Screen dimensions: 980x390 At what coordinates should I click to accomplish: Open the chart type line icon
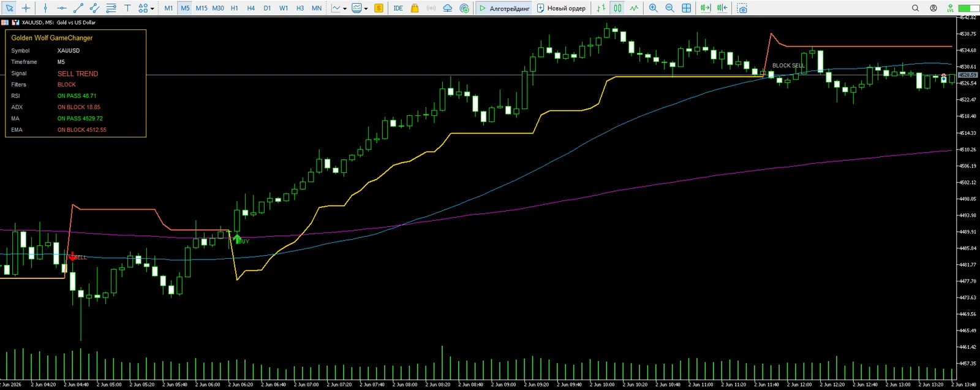[x=336, y=8]
